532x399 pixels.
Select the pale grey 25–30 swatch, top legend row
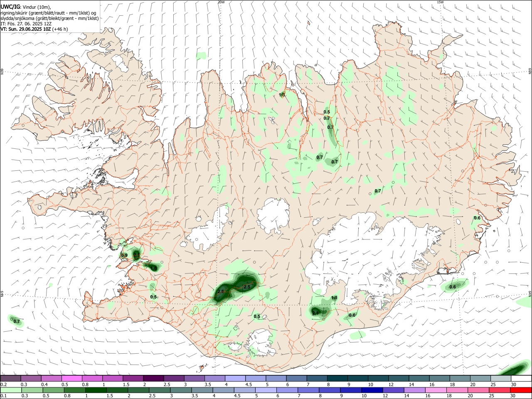pyautogui.click(x=501, y=378)
